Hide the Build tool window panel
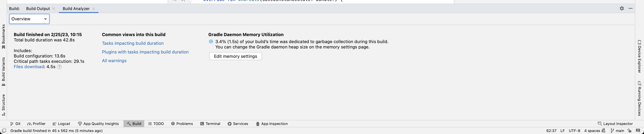Viewport: 644px width, 134px height. (631, 9)
